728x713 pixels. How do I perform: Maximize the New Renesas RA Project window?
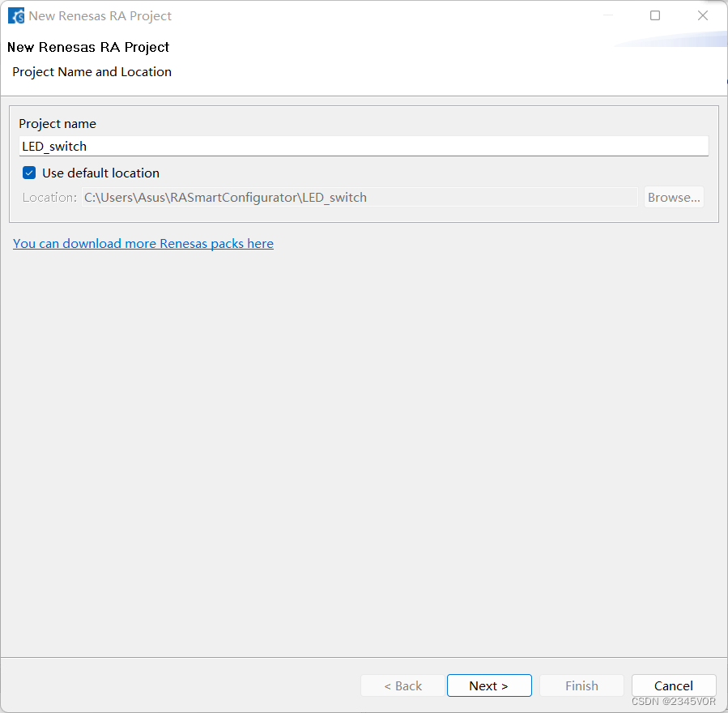[654, 15]
